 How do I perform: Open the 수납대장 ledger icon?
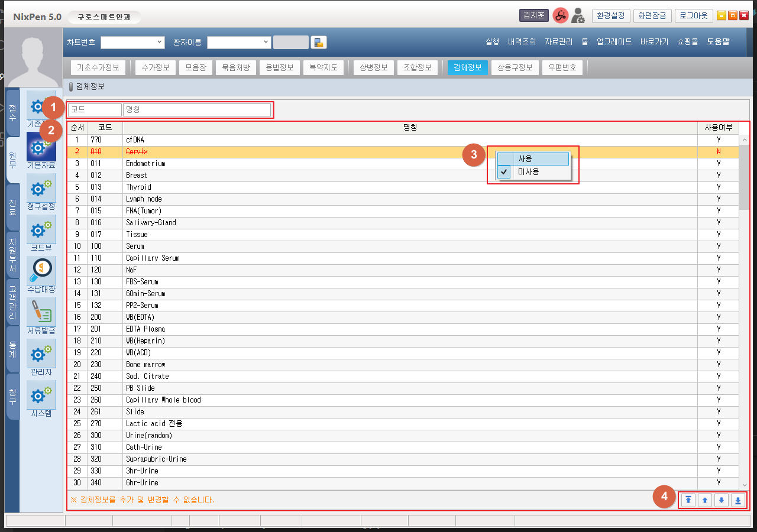tap(41, 272)
